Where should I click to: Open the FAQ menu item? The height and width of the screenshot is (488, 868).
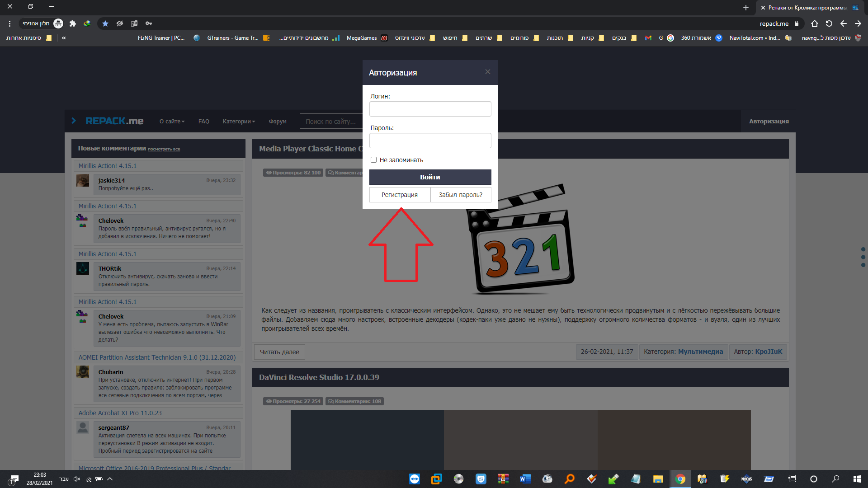[x=204, y=122]
